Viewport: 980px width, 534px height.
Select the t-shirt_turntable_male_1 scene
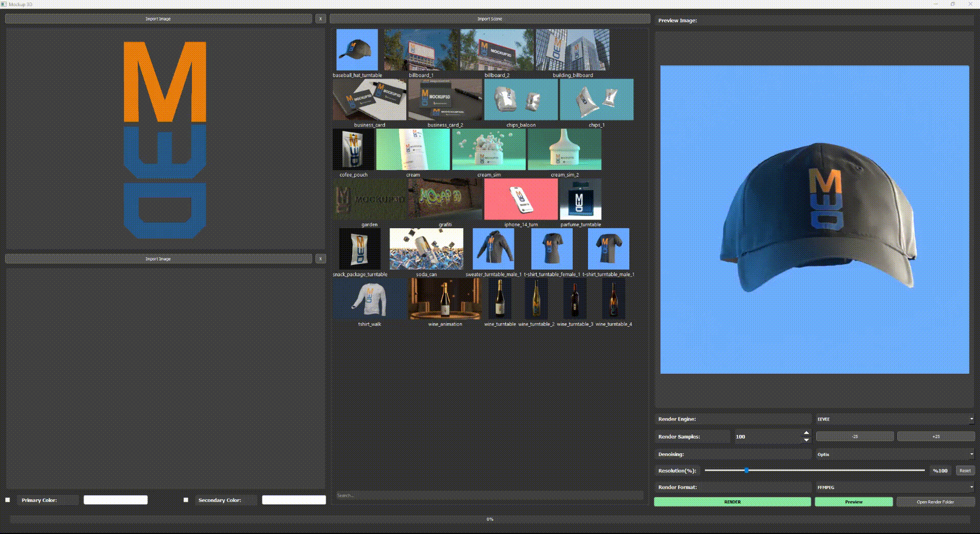coord(608,249)
